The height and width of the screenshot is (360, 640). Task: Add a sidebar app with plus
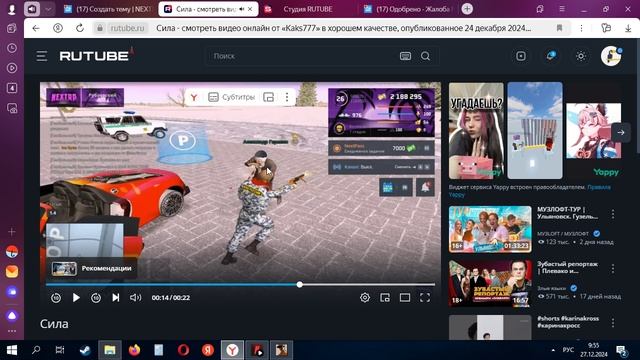[x=12, y=232]
